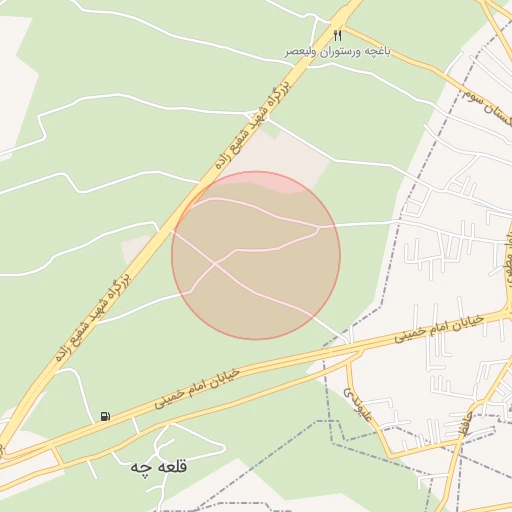Click the علیوندی street label
This screenshot has height=512, width=512.
click(358, 404)
